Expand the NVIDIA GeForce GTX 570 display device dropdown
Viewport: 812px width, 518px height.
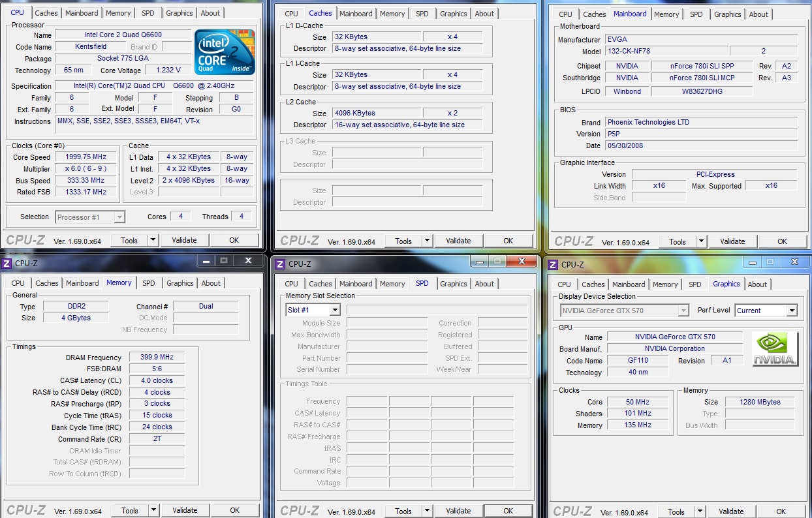point(683,311)
